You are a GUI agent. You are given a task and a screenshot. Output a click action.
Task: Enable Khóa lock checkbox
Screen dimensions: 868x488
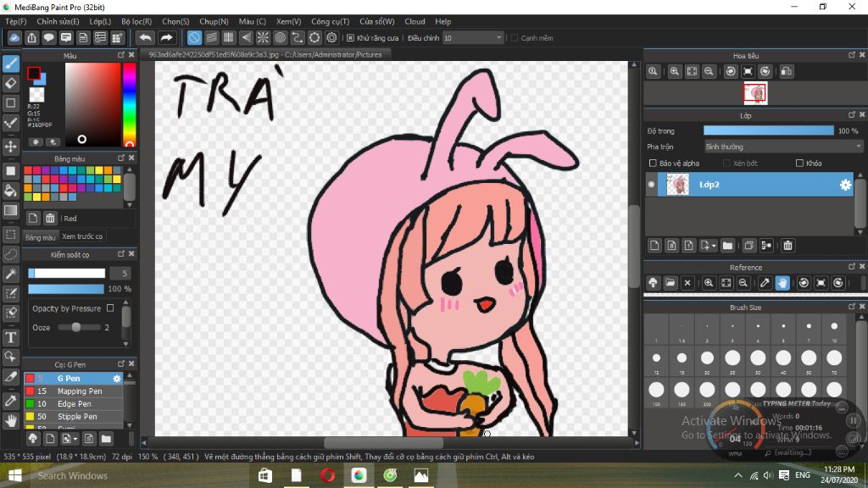coord(799,164)
